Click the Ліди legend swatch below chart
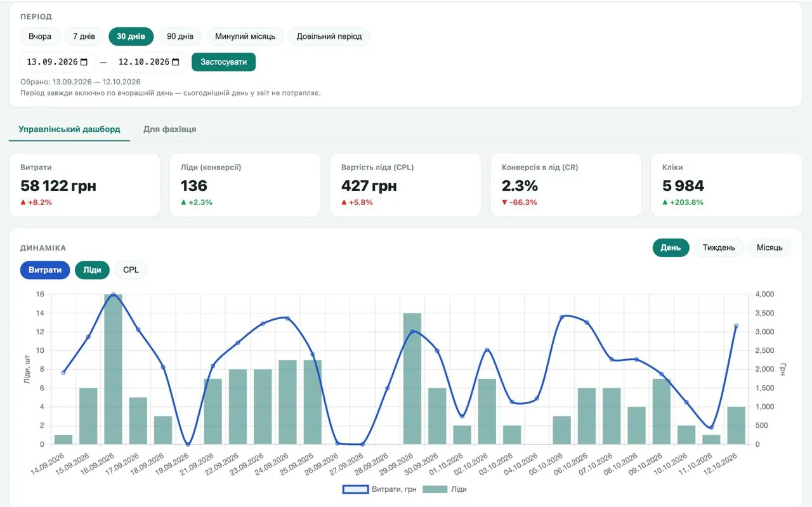The image size is (812, 507). (x=434, y=489)
